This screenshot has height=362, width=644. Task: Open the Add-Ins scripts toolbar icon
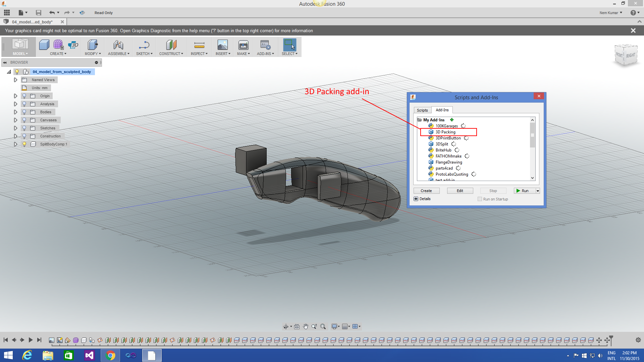pyautogui.click(x=265, y=45)
